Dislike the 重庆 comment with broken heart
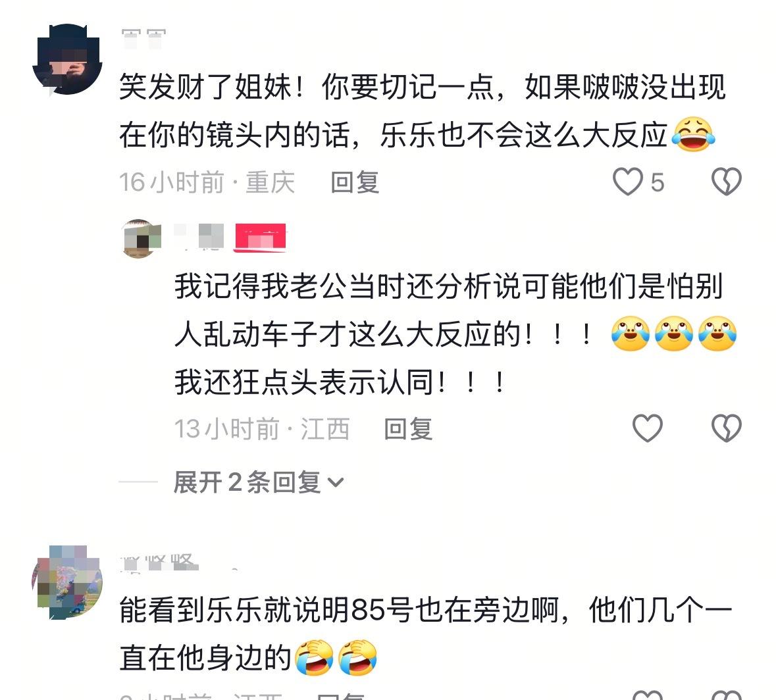 726,182
